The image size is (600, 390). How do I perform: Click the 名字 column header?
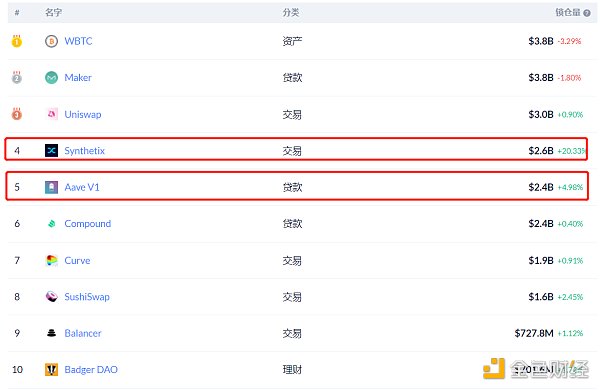pos(53,13)
